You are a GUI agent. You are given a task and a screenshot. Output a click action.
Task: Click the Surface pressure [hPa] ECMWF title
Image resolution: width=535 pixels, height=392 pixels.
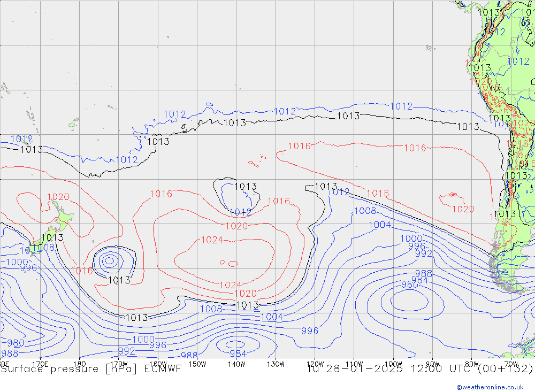pyautogui.click(x=91, y=368)
